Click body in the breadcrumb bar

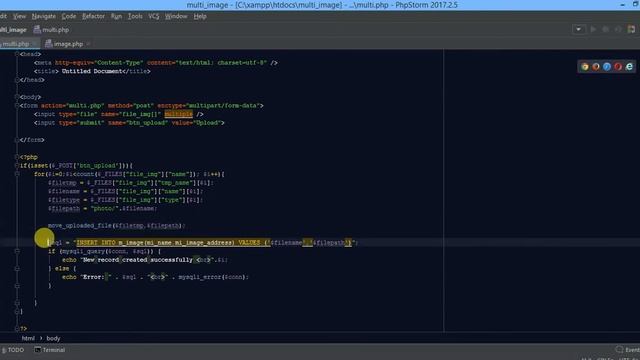coord(53,338)
